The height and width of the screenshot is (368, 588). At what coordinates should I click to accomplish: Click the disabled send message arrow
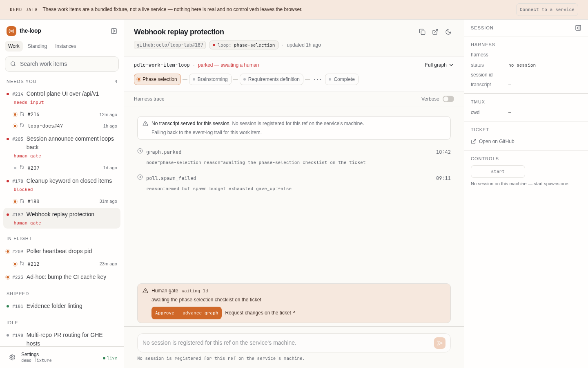[440, 343]
